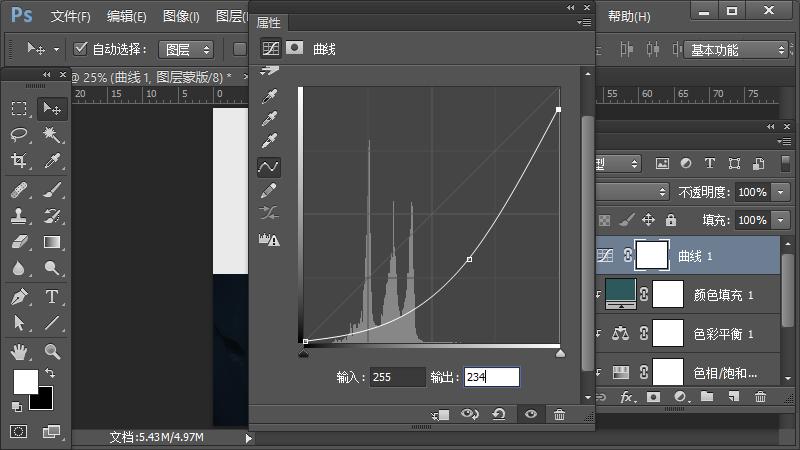
Task: Pick the pencil draw-curve tool in Curves
Action: (269, 190)
